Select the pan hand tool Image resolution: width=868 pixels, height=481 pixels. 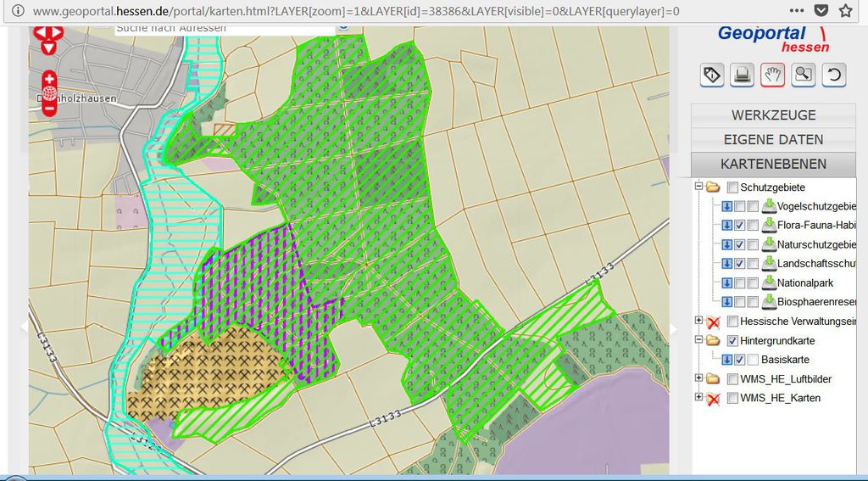click(772, 75)
